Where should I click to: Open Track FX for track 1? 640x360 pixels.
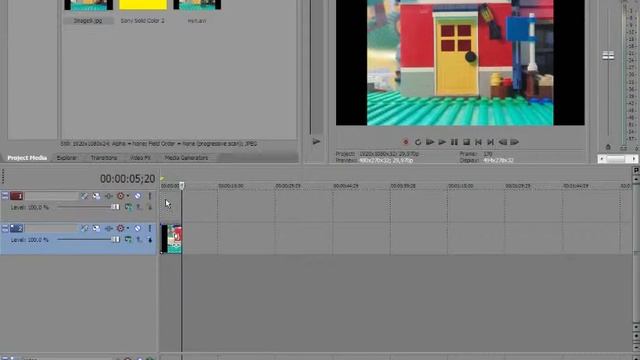(109, 196)
